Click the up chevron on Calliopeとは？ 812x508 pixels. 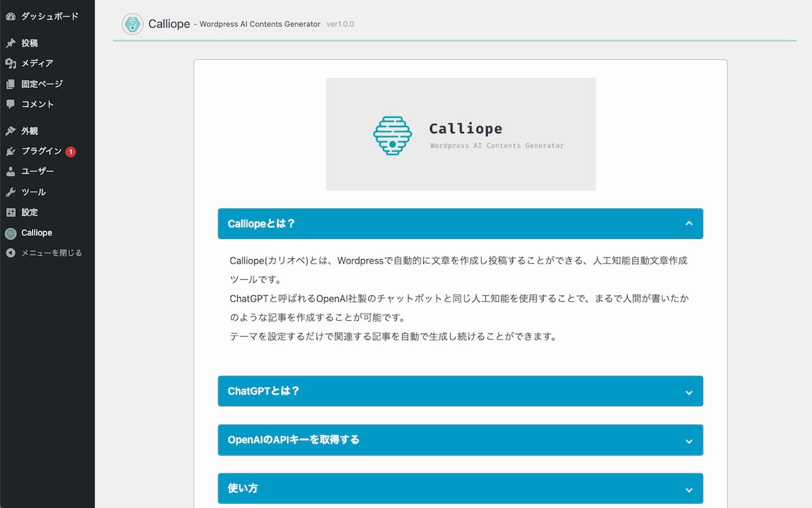coord(689,224)
